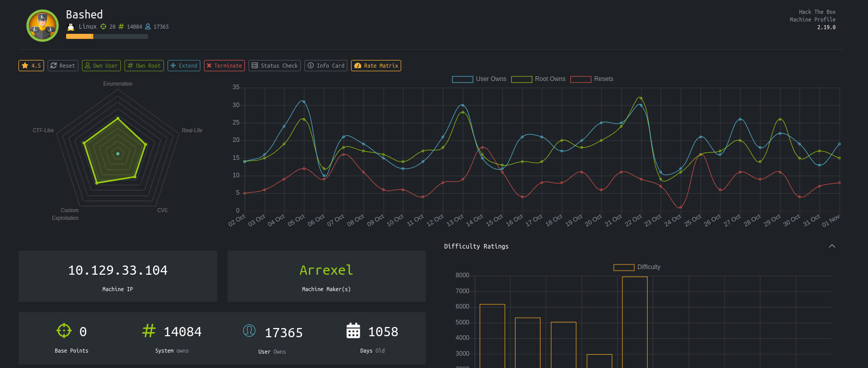Click the Linux penguin icon

pyautogui.click(x=71, y=27)
